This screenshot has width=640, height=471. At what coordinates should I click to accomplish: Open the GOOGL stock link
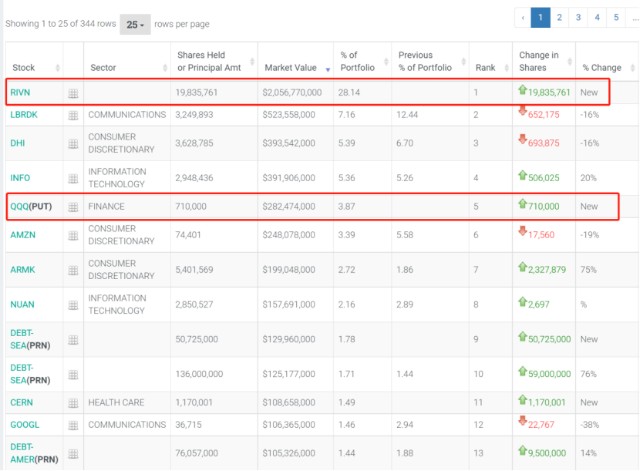coord(25,425)
